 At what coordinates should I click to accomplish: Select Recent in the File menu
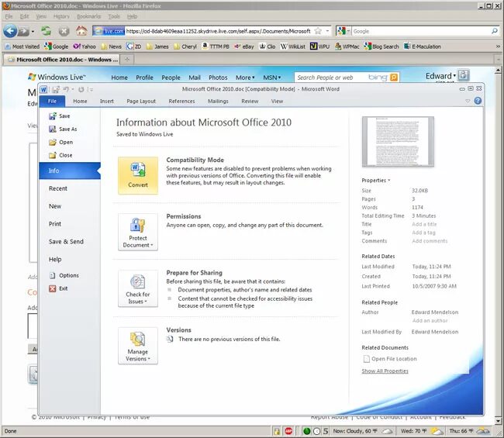click(58, 188)
